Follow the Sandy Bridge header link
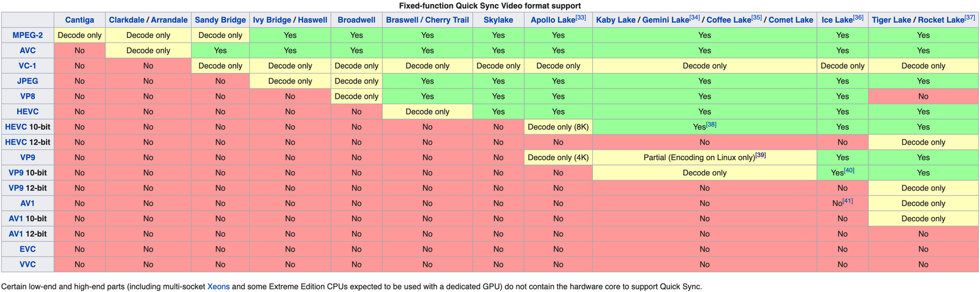 220,20
